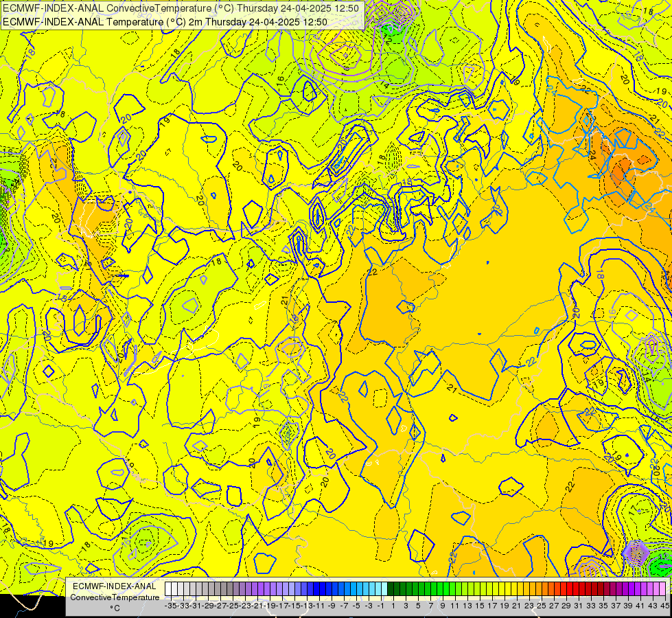Click the 11 value on the color scale
The height and width of the screenshot is (618, 672).
[x=455, y=606]
